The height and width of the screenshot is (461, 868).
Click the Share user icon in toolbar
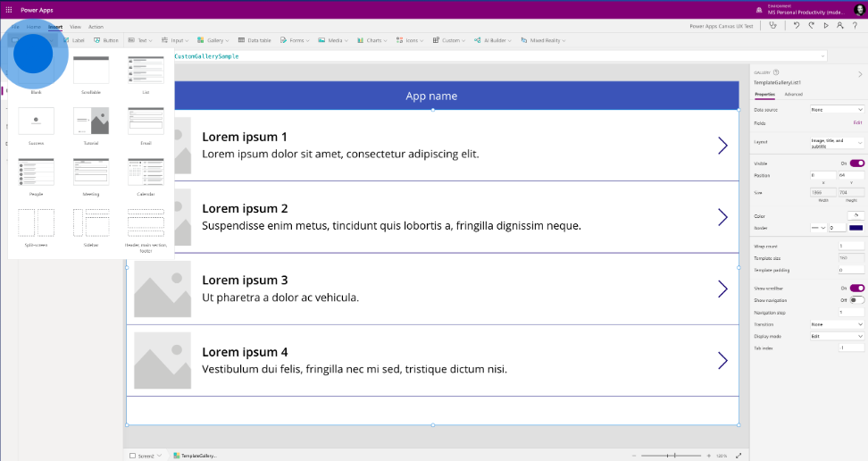pos(839,26)
